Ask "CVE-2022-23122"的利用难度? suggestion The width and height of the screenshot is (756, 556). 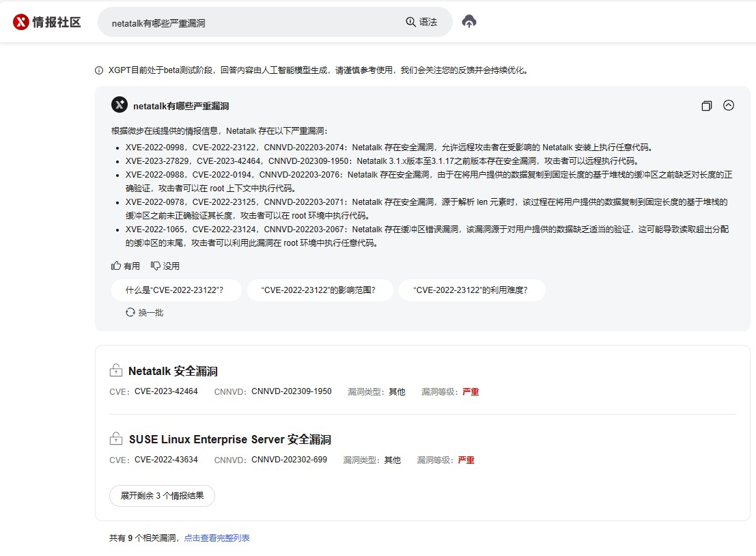click(x=472, y=290)
